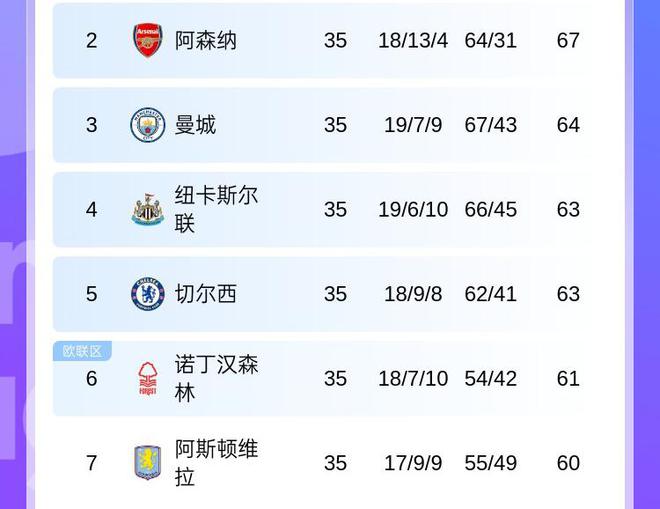This screenshot has height=509, width=660.
Task: Open the 阿森纳 team name link
Action: (x=206, y=41)
